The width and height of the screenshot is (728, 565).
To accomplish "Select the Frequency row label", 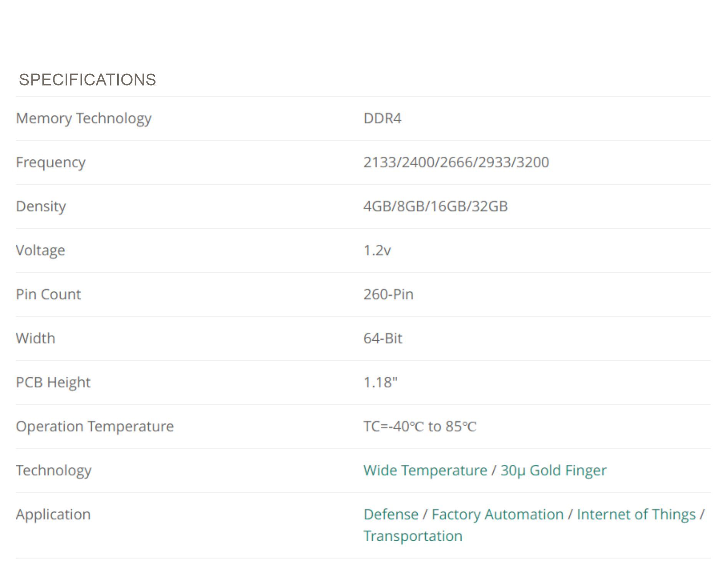I will tap(51, 163).
